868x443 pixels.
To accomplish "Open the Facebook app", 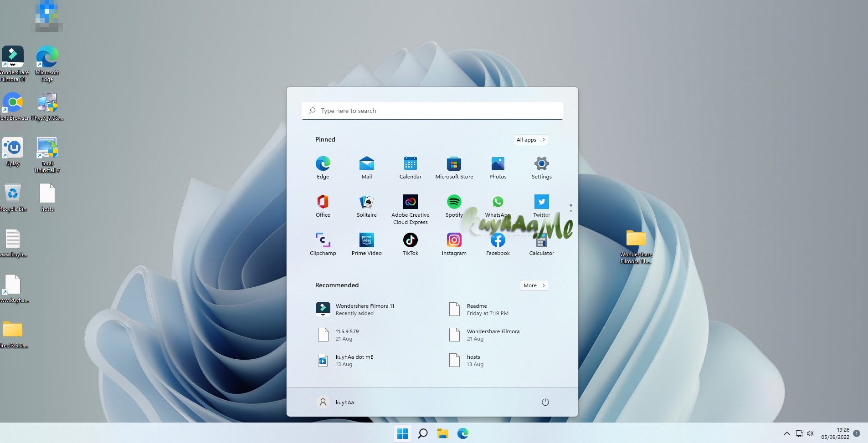I will point(498,244).
